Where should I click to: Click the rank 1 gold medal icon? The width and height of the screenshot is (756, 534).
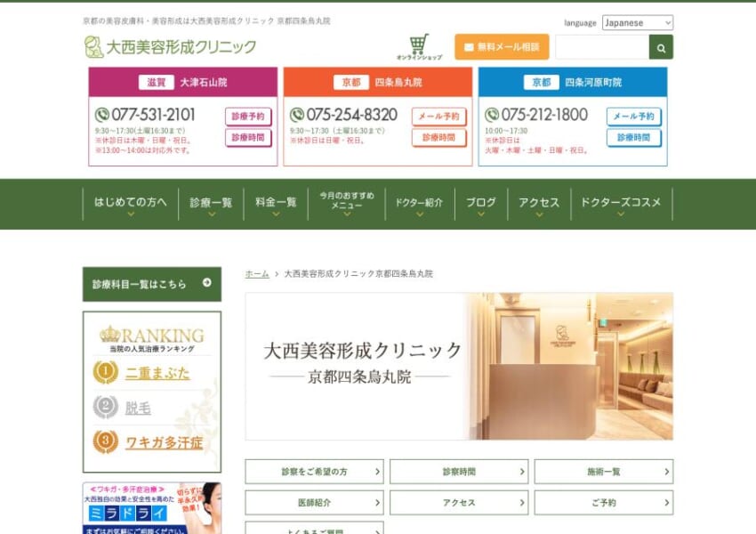tap(106, 372)
